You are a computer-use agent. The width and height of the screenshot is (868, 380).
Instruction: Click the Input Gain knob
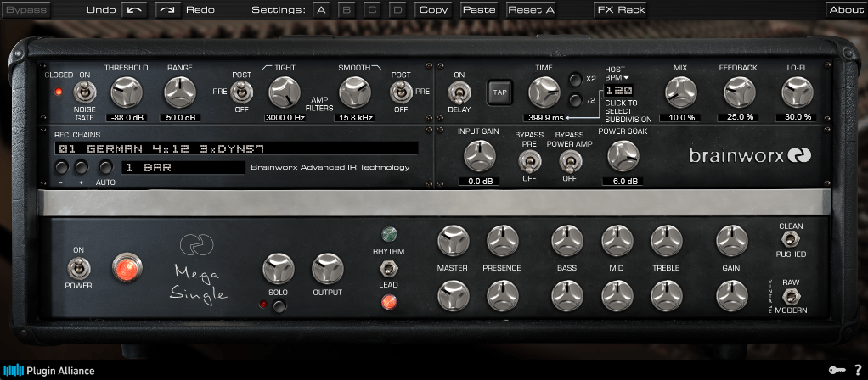(x=479, y=156)
